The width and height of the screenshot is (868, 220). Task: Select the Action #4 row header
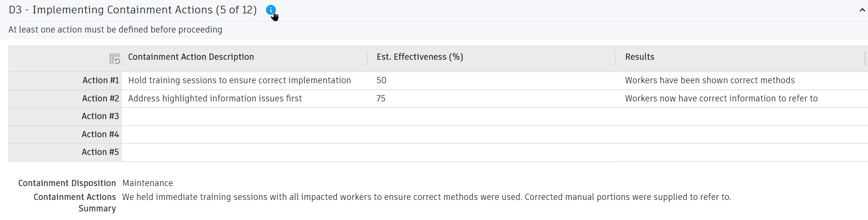pos(101,134)
